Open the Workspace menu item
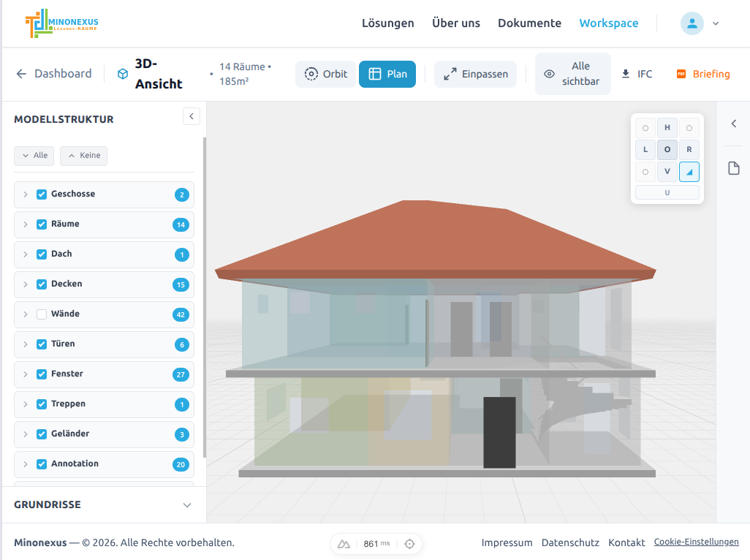This screenshot has height=560, width=750. 609,23
